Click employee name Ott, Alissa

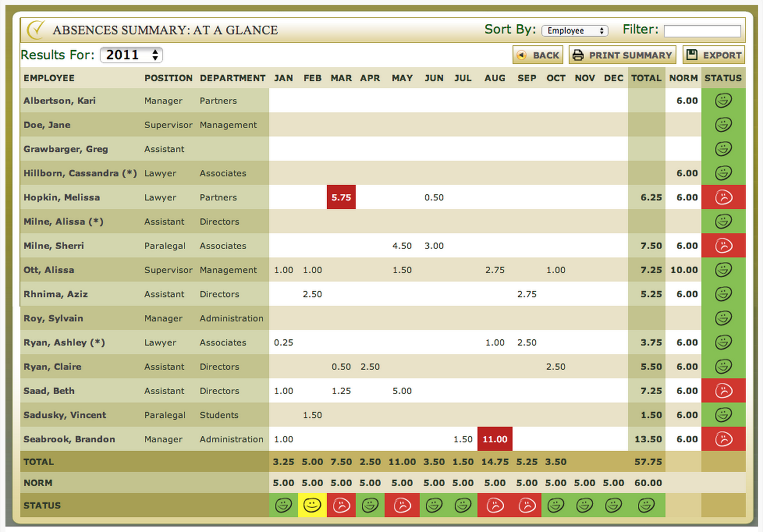click(49, 270)
